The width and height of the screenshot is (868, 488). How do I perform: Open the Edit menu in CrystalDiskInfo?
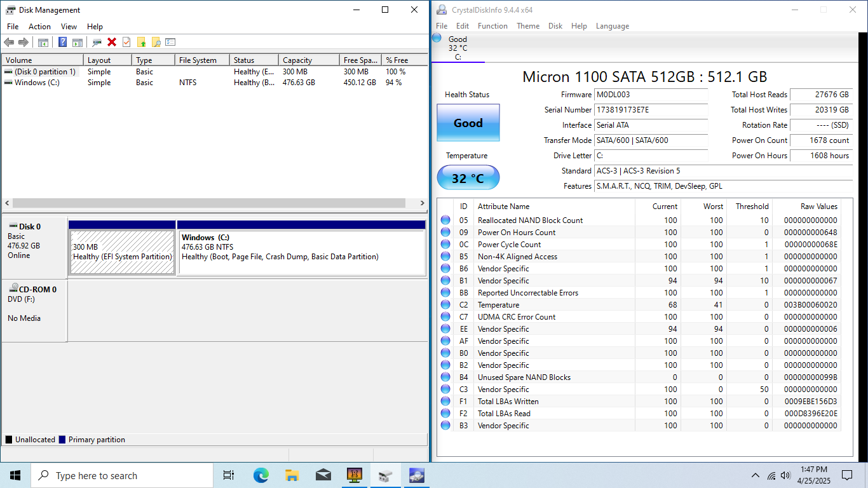click(x=463, y=26)
